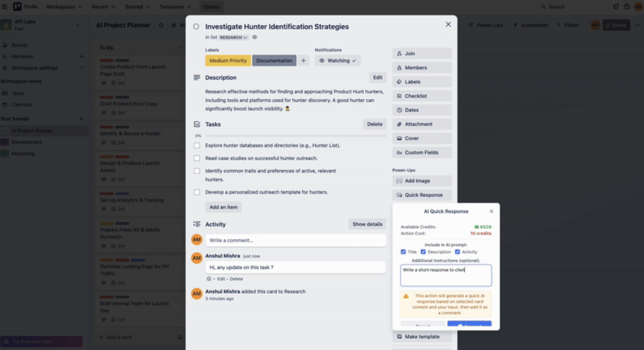
Task: Click the Tasks checklist header icon
Action: (x=197, y=124)
